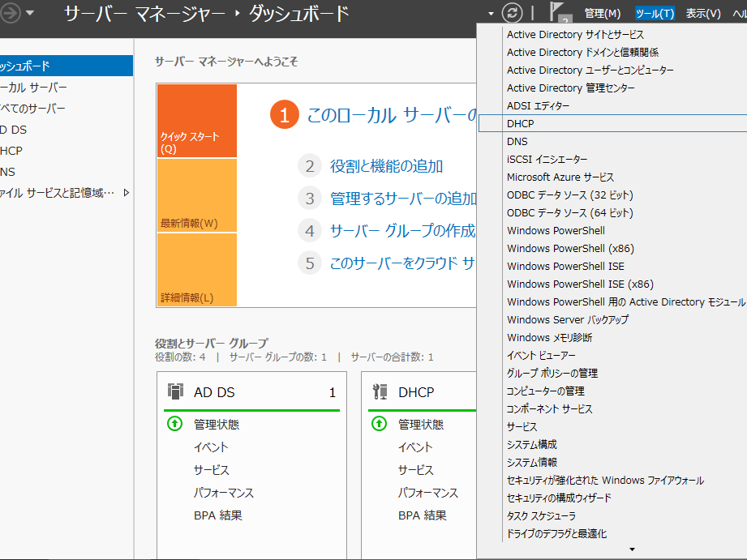747x560 pixels.
Task: Click 管理するサーバーの追加 link
Action: point(403,198)
